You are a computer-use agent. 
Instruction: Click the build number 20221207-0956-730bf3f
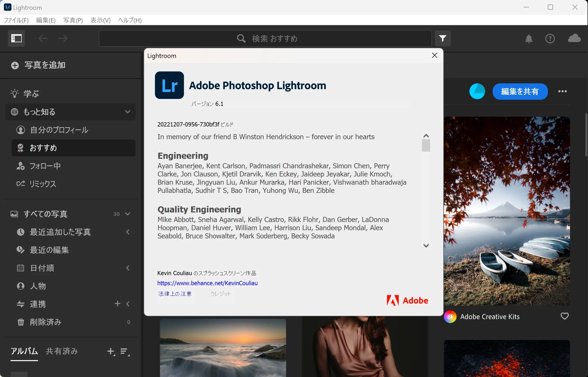click(x=188, y=124)
